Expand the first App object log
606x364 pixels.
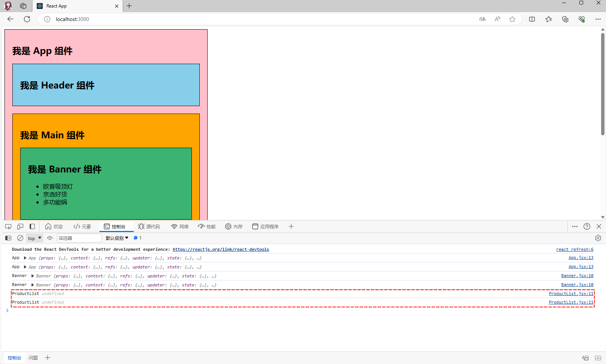[x=25, y=258]
